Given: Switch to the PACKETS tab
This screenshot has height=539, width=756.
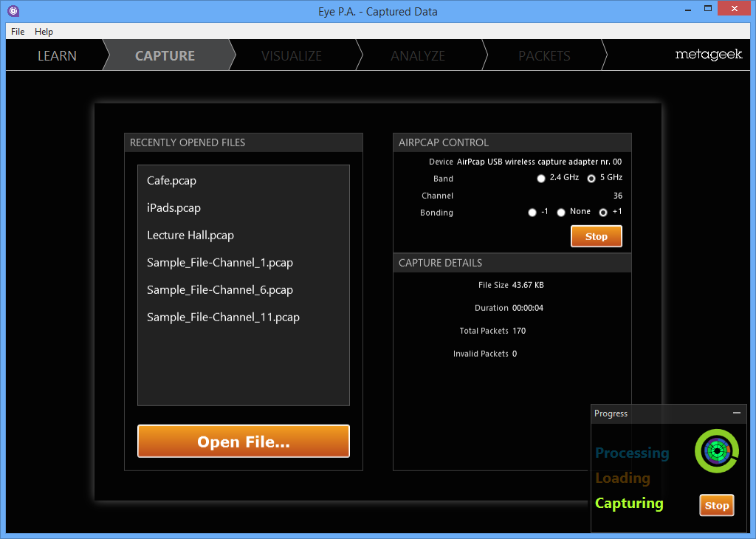Looking at the screenshot, I should (x=544, y=55).
